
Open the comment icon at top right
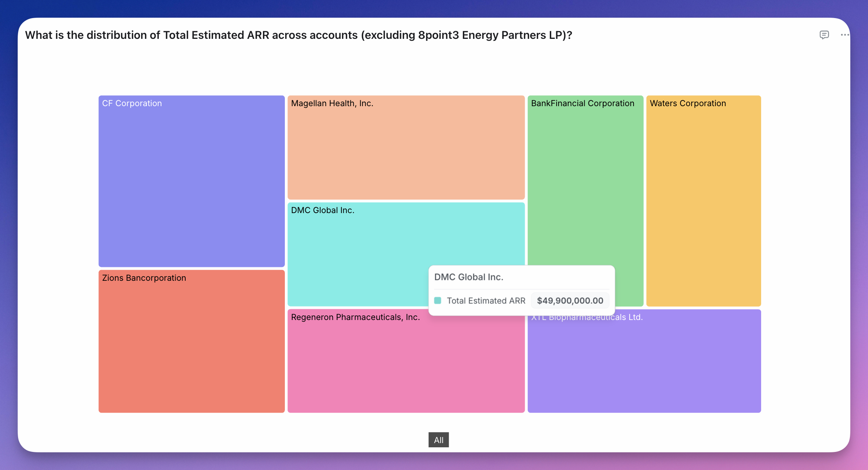tap(824, 35)
